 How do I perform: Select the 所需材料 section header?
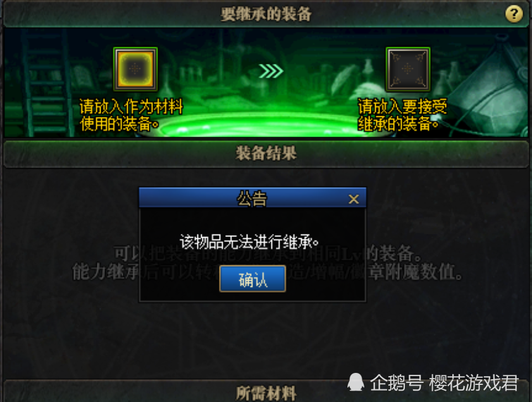click(266, 392)
